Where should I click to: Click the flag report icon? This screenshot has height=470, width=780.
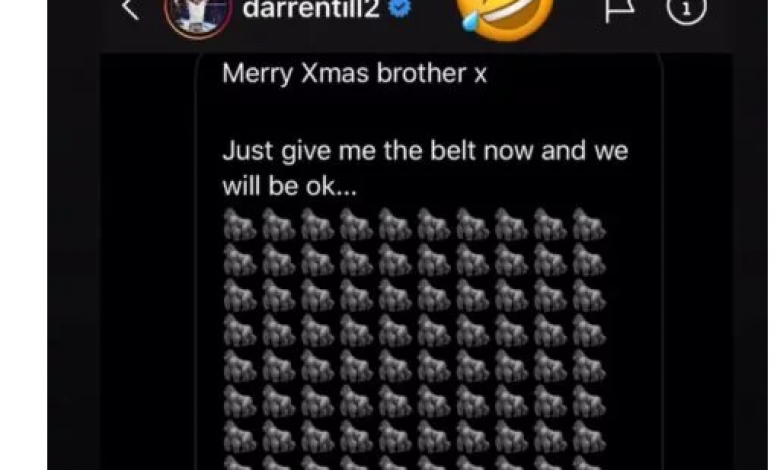(x=619, y=9)
